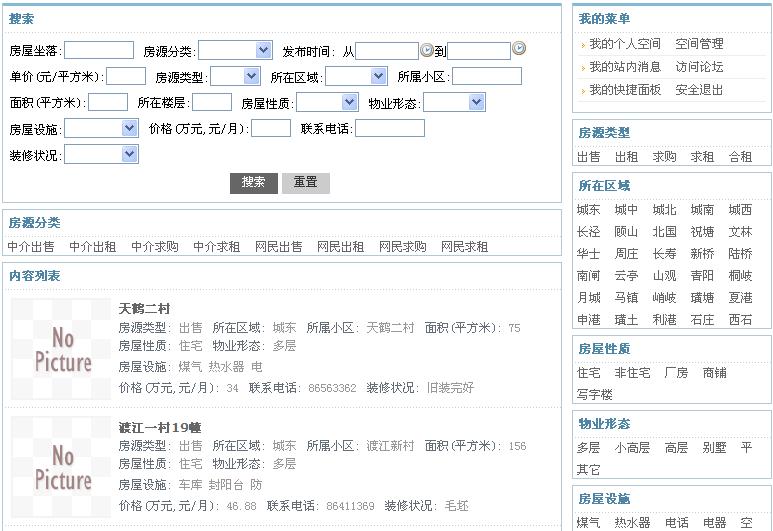Select 高层 in 物业形态 sidebar

(x=676, y=448)
